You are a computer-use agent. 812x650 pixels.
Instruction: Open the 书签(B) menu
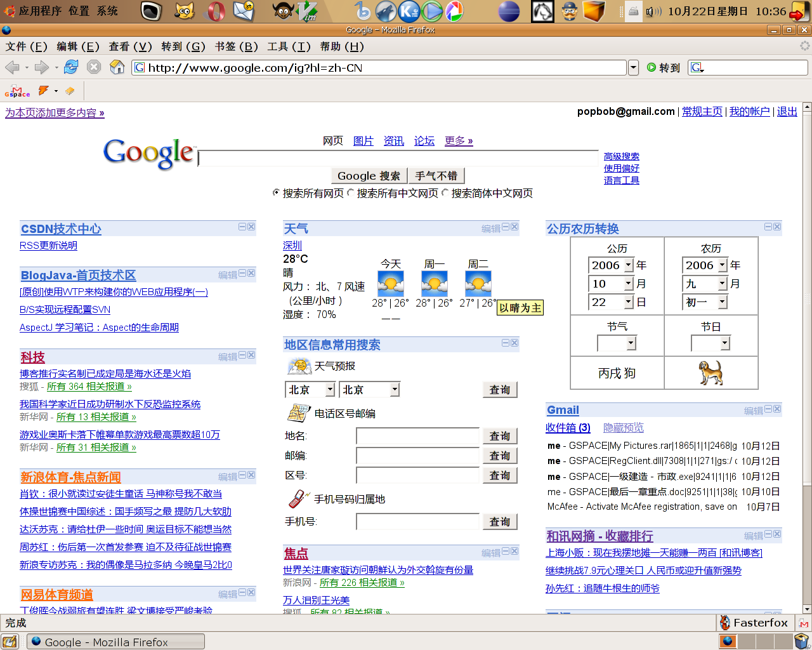point(237,46)
